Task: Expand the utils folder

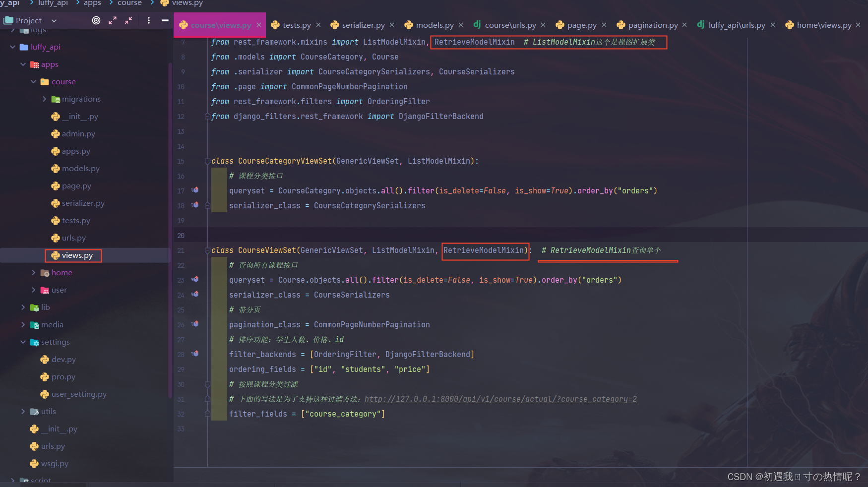Action: coord(23,412)
